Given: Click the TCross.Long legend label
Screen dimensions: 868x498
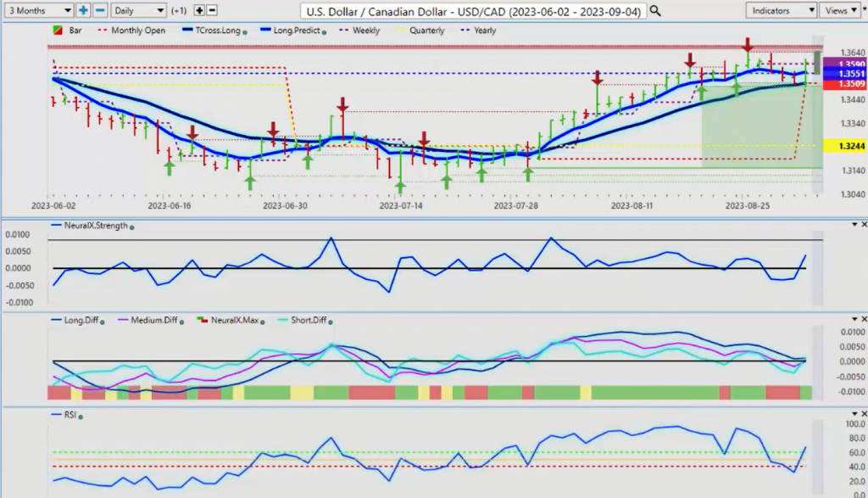Looking at the screenshot, I should pyautogui.click(x=218, y=31).
